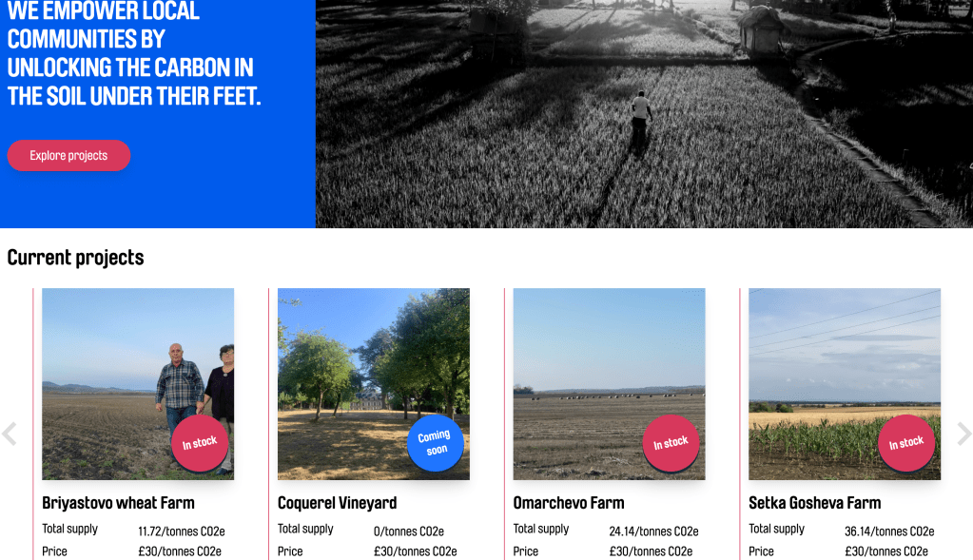Click the Explore projects button

(x=68, y=156)
